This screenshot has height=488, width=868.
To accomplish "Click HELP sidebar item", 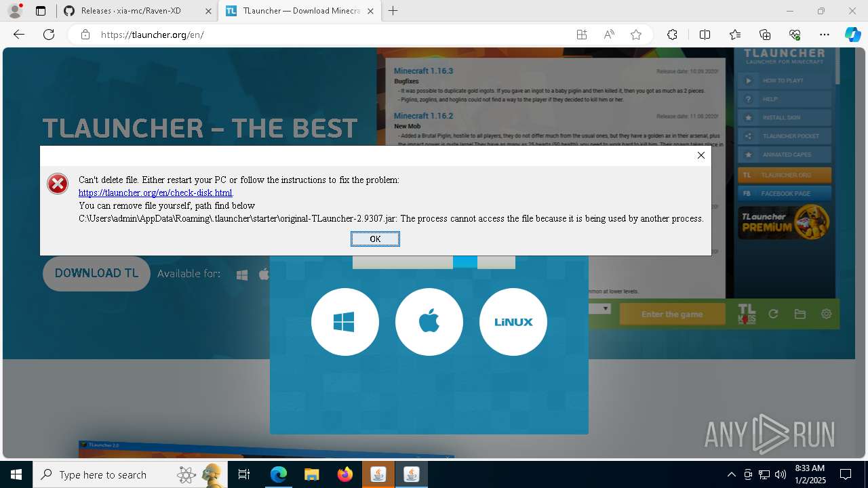I will 785,99.
